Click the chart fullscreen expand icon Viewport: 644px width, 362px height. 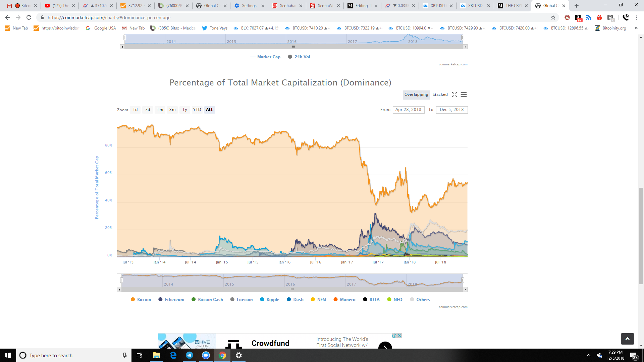tap(454, 95)
